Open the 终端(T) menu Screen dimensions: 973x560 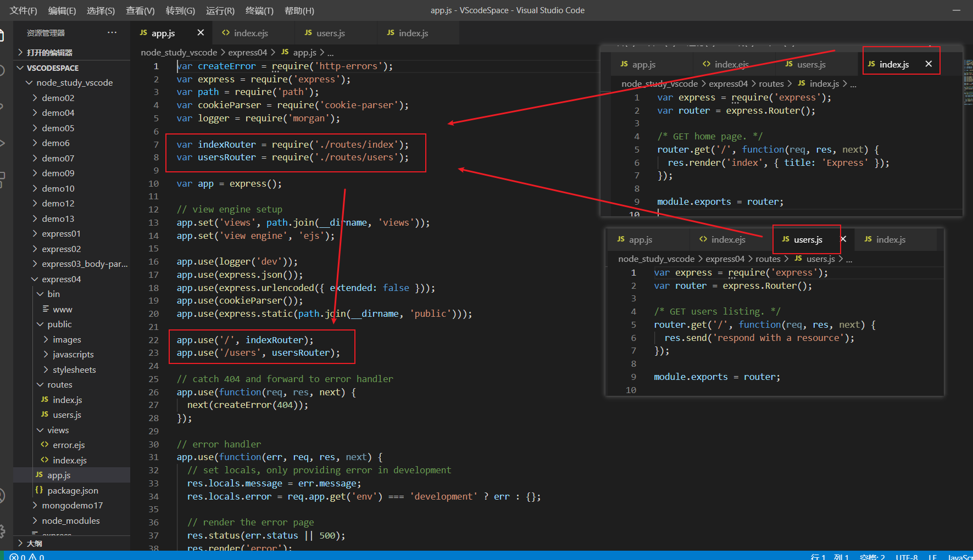259,10
